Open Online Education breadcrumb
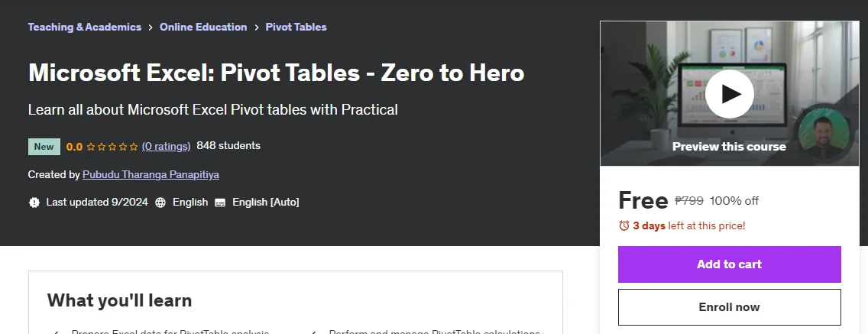The height and width of the screenshot is (334, 868). [203, 27]
